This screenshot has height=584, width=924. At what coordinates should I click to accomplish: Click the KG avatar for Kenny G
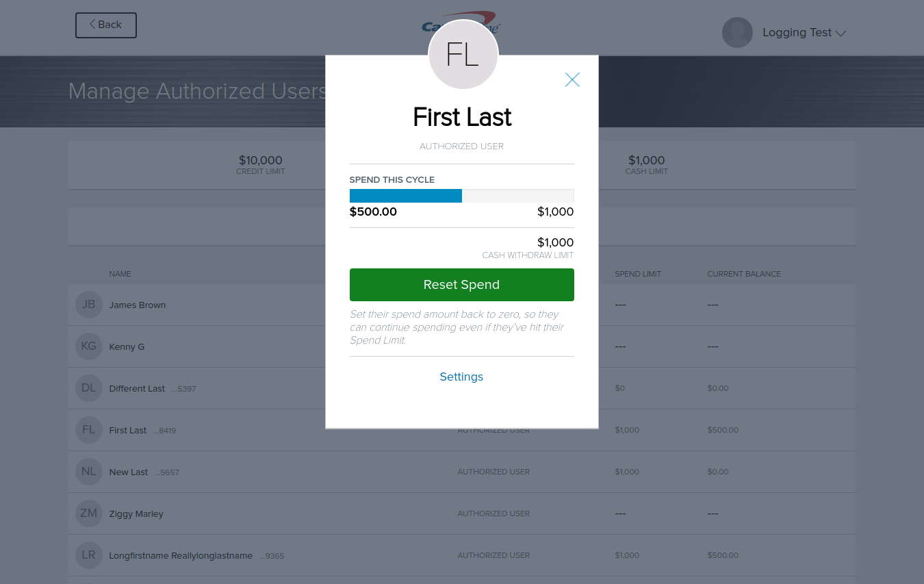point(89,346)
